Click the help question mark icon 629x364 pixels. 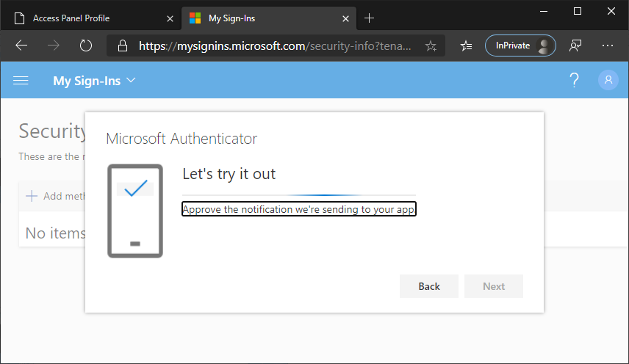[x=575, y=80]
